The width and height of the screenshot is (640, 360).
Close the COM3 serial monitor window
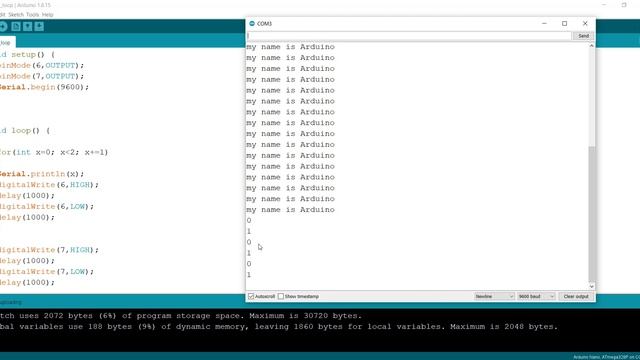pyautogui.click(x=585, y=24)
